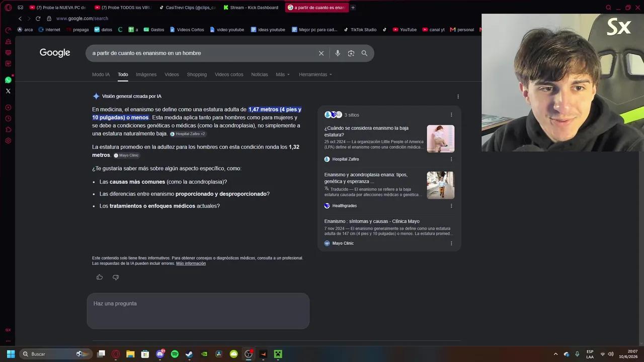This screenshot has width=644, height=362.
Task: Switch to Noticias results tab
Action: [x=260, y=74]
